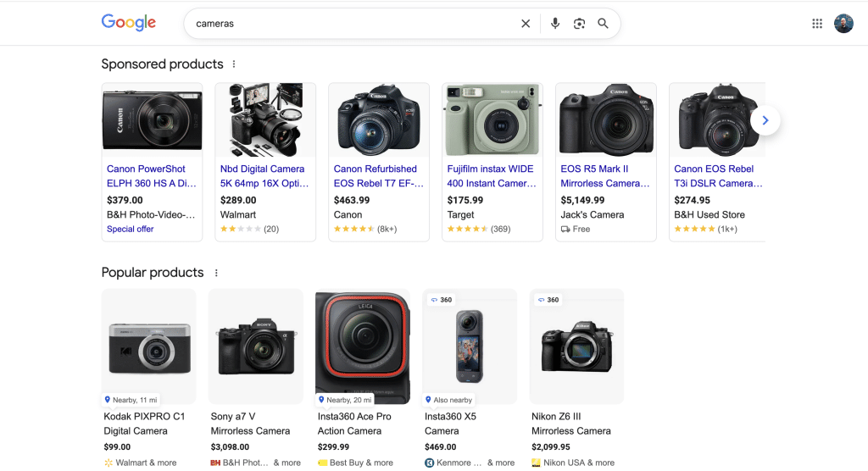
Task: Select the Sony a7 V image
Action: (256, 346)
